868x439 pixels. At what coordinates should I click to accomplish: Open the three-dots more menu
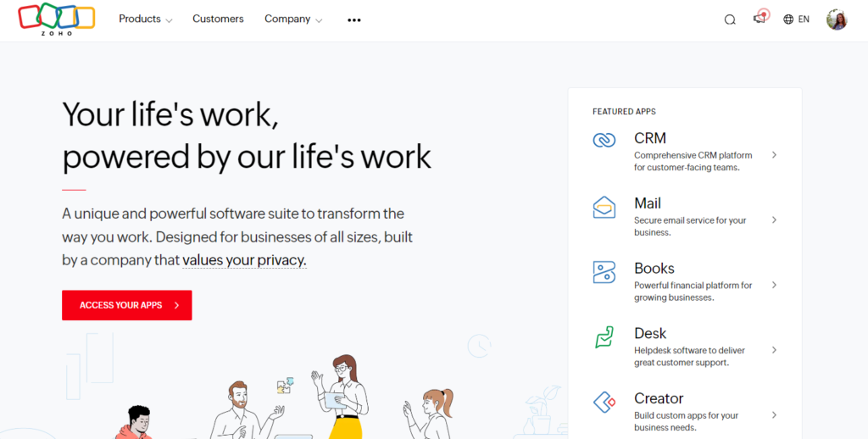pyautogui.click(x=354, y=20)
